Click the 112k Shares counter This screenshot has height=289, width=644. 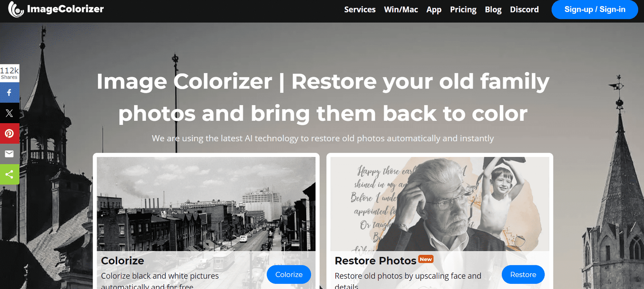(x=9, y=73)
